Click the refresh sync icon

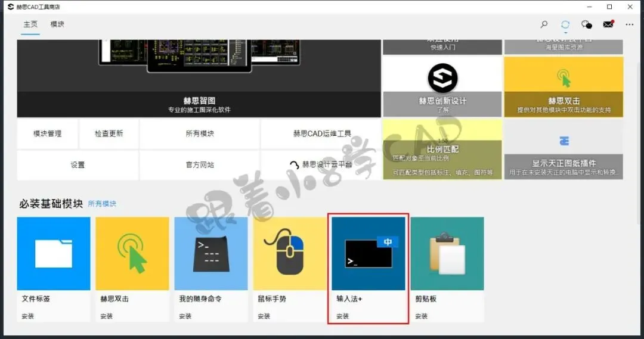coord(565,24)
